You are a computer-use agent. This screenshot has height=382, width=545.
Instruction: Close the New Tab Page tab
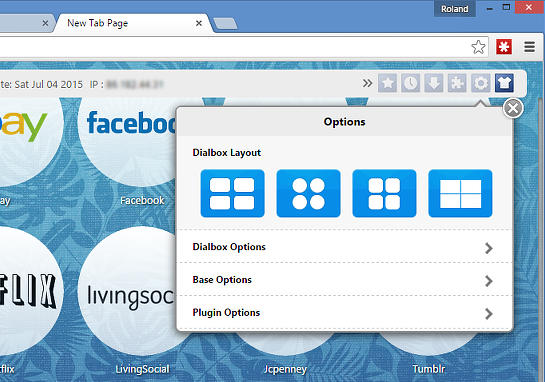(199, 23)
